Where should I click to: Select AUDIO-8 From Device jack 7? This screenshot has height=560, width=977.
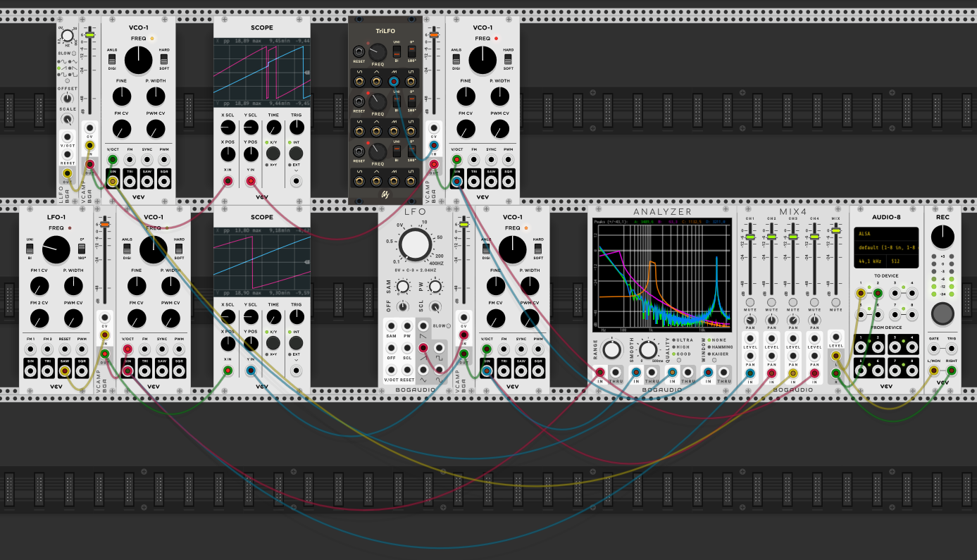[x=895, y=370]
